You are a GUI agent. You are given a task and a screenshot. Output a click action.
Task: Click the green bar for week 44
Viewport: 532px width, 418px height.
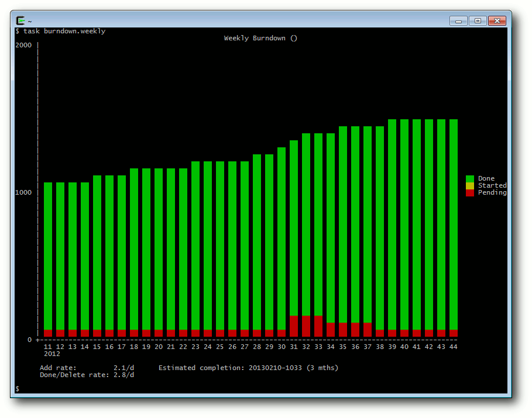click(454, 224)
